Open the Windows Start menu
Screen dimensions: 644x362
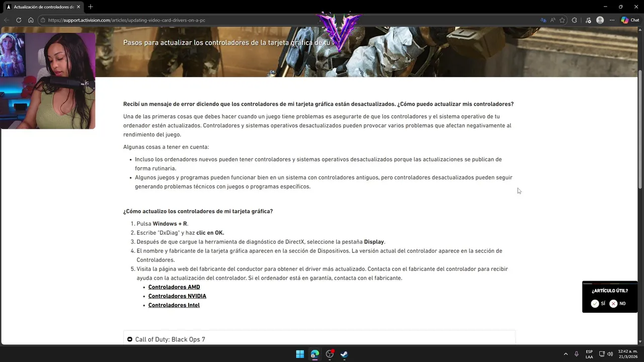[x=300, y=354]
